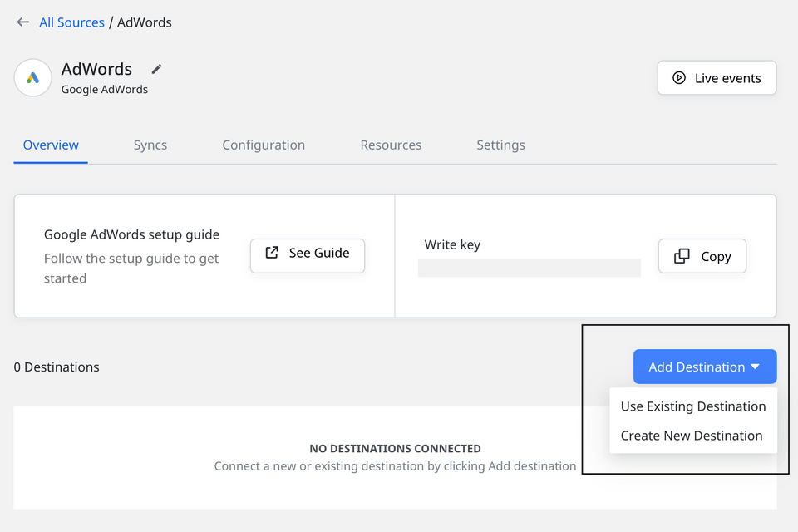Choose Use Existing Destination
798x532 pixels.
pyautogui.click(x=693, y=406)
